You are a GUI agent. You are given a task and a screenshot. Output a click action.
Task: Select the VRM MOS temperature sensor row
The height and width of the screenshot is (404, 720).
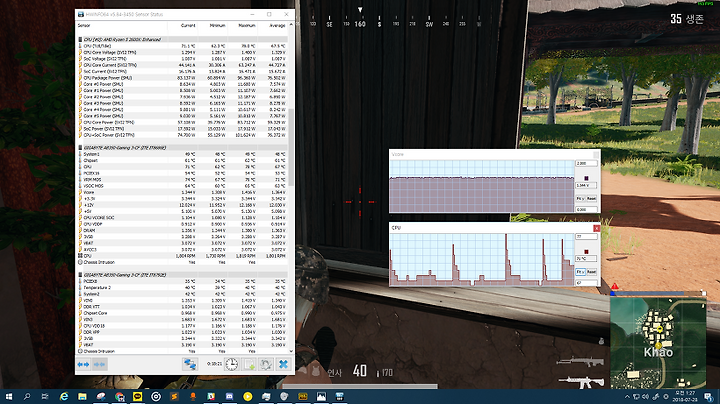[182, 180]
